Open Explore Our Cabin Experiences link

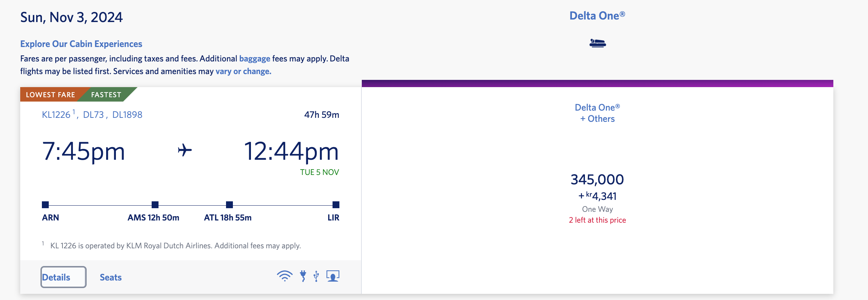(x=81, y=44)
